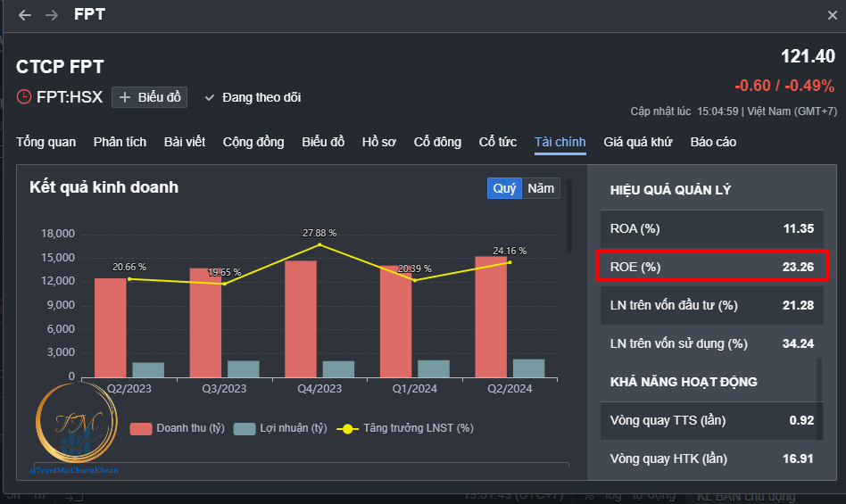Toggle Tăng trưởng LNST legend marker
The height and width of the screenshot is (504, 846).
pos(347,428)
